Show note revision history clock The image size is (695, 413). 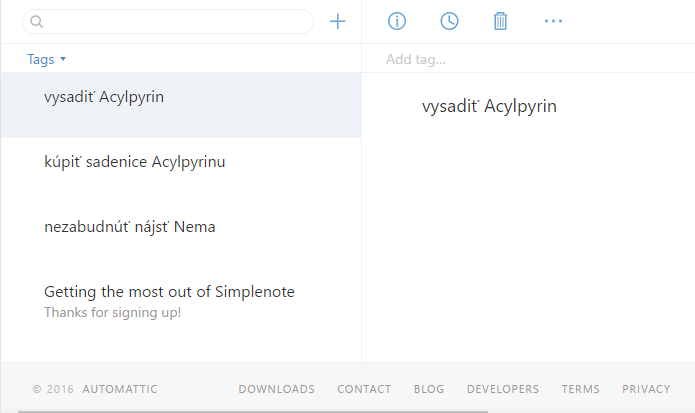449,21
